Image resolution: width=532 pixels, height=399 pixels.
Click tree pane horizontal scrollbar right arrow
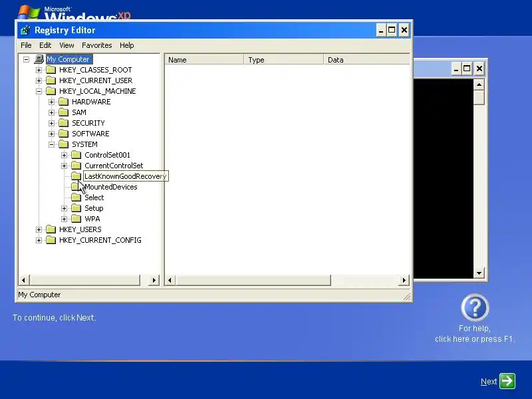[x=154, y=280]
